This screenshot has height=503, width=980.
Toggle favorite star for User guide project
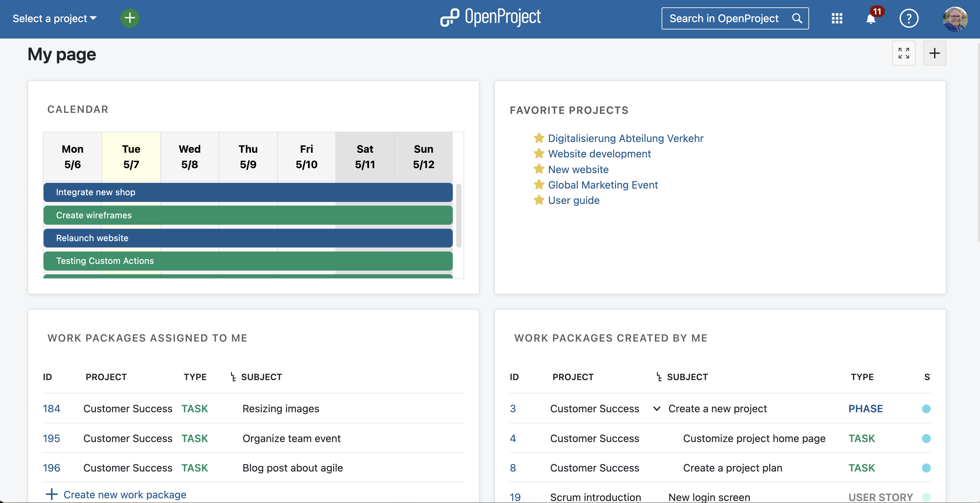(539, 200)
